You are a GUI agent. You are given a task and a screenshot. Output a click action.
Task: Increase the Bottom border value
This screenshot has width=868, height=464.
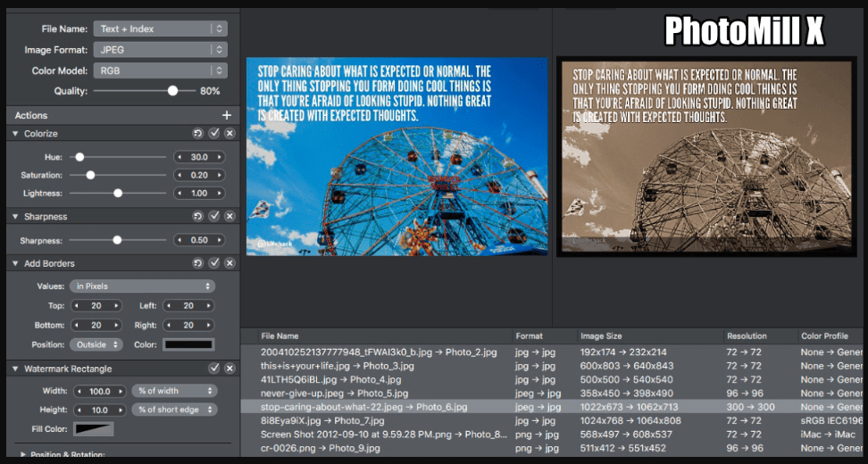coord(116,325)
